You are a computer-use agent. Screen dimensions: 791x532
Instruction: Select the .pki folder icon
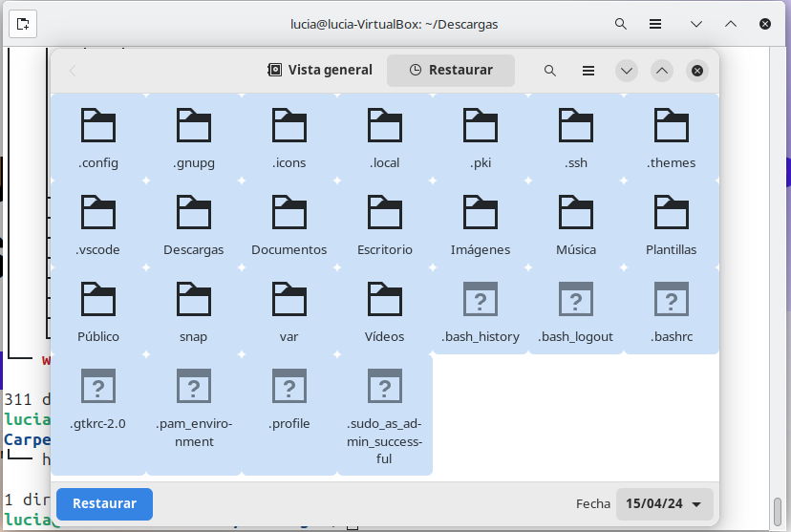[x=481, y=125]
